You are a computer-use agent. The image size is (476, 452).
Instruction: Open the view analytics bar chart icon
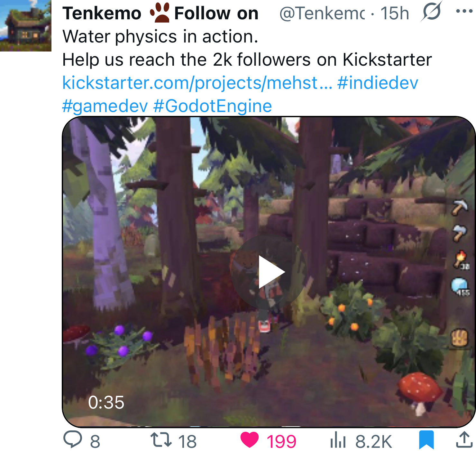[338, 441]
